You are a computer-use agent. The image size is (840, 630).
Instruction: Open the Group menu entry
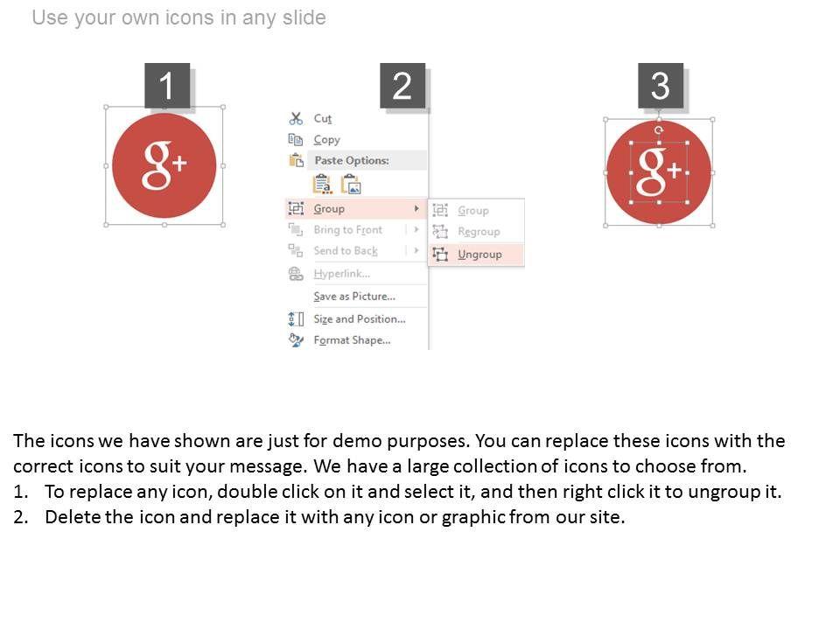[x=357, y=208]
